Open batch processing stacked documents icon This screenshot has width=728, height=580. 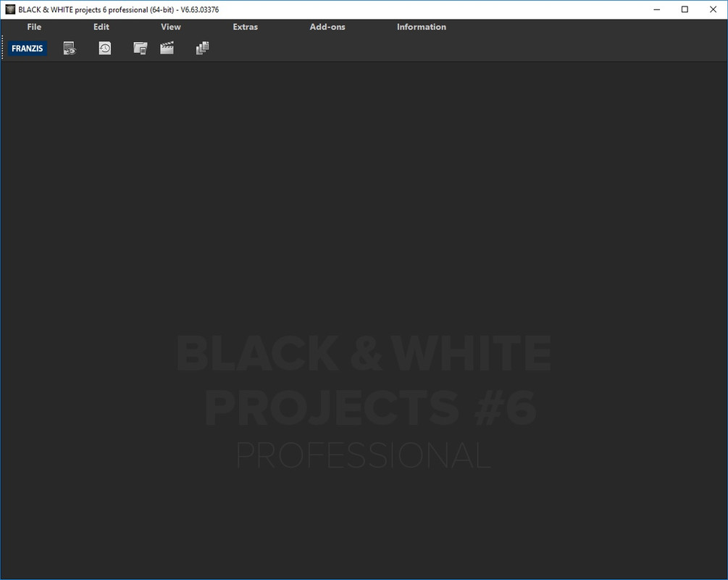[202, 48]
